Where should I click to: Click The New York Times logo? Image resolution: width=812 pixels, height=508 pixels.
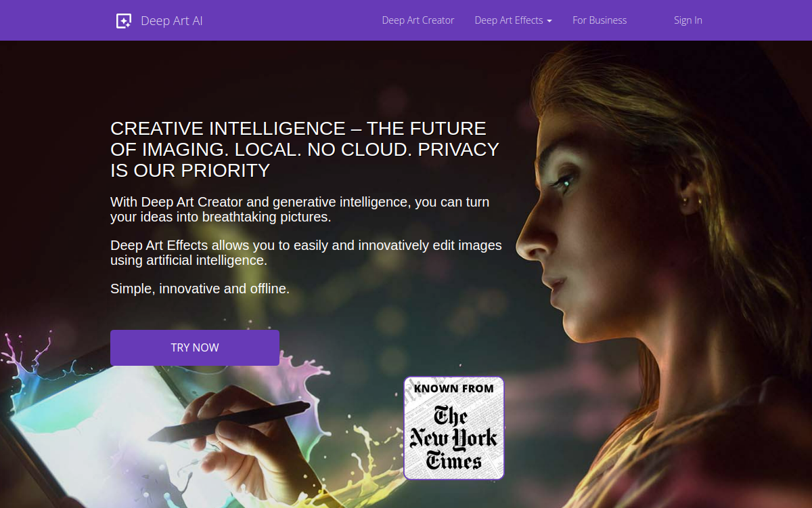click(454, 438)
